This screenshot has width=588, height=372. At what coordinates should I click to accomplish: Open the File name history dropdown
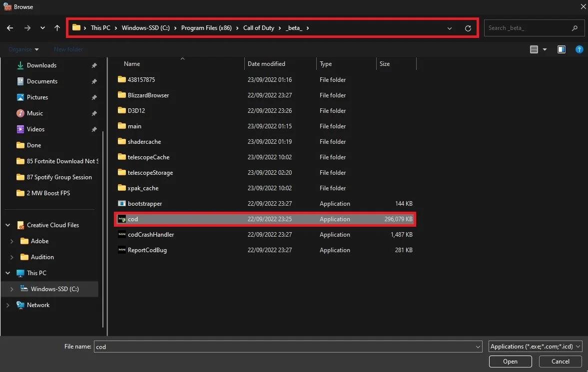478,347
